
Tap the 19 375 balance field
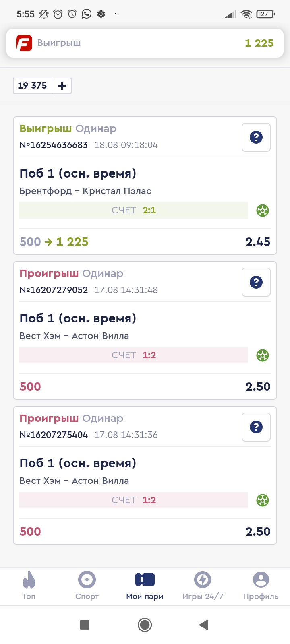pyautogui.click(x=33, y=86)
